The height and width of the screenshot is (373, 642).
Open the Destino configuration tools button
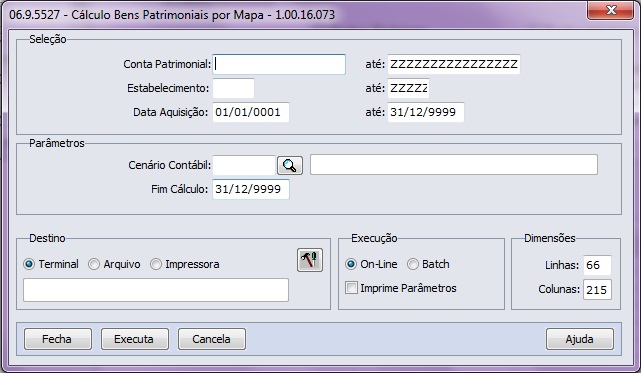[310, 260]
